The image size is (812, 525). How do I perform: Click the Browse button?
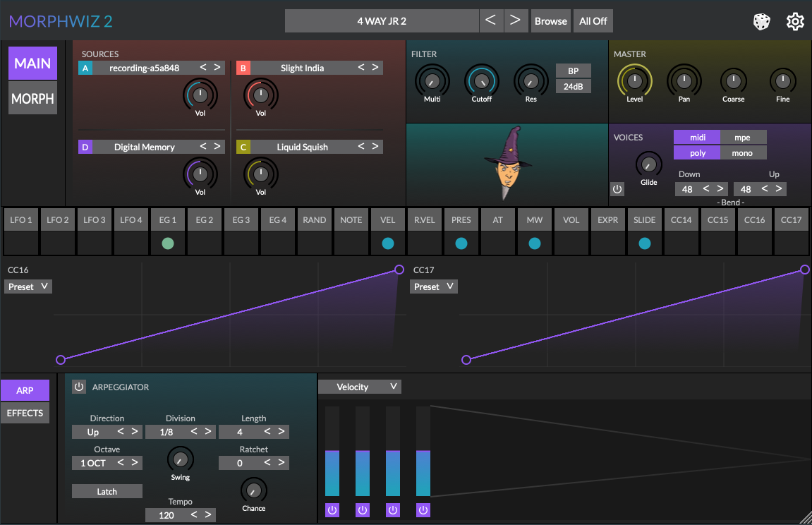(551, 21)
